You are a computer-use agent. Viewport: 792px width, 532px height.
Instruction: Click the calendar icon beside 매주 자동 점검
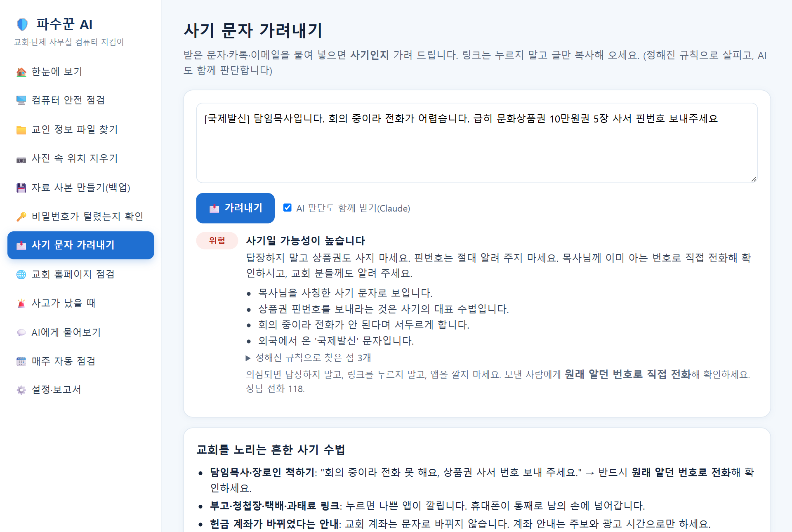[x=21, y=362]
